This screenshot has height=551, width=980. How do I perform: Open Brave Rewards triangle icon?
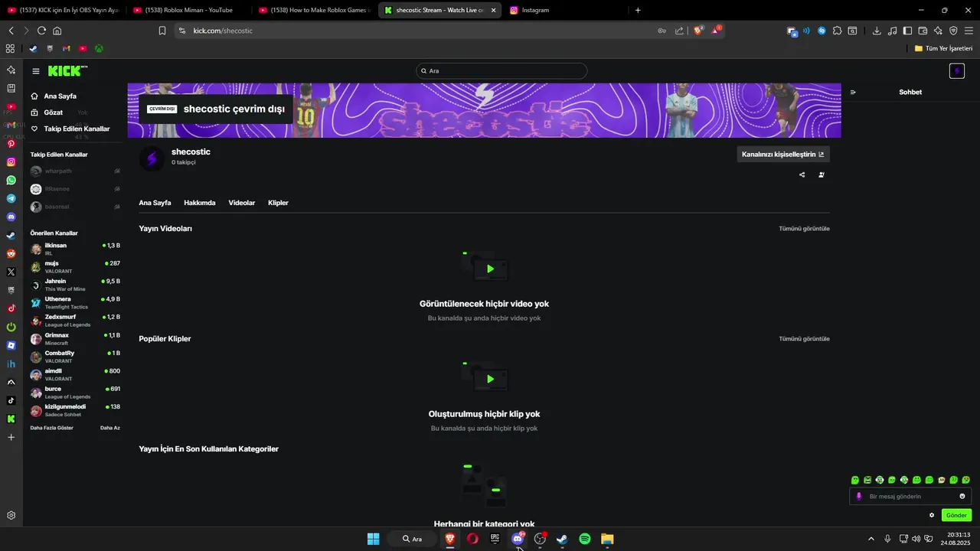717,31
